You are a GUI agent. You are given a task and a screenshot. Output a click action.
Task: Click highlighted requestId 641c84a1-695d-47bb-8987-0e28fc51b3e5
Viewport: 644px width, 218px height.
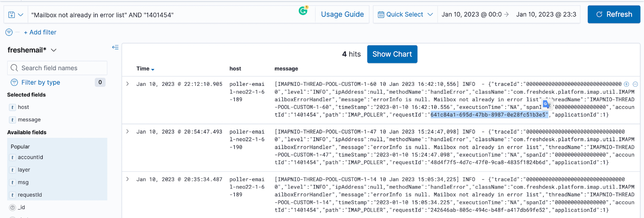pyautogui.click(x=489, y=115)
